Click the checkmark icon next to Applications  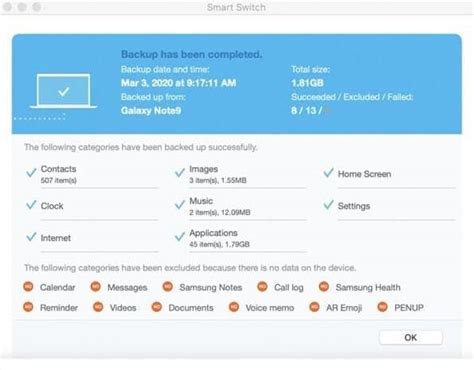point(180,236)
